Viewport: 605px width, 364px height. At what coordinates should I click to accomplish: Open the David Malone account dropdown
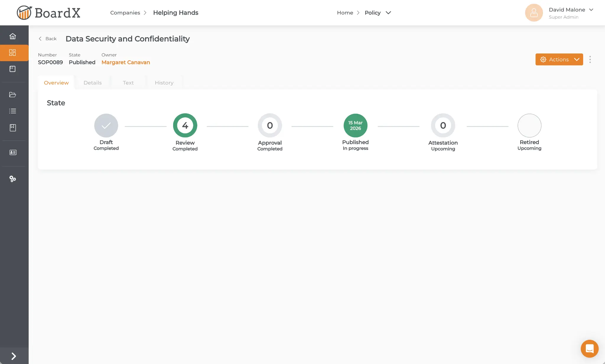571,10
